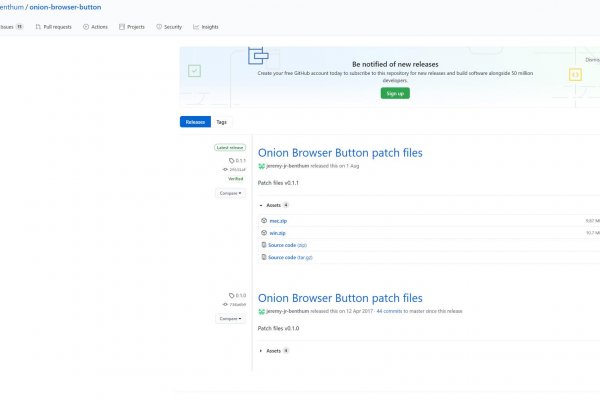The height and width of the screenshot is (400, 600).
Task: Open Compare dropdown for release 0.1.1
Action: [231, 192]
